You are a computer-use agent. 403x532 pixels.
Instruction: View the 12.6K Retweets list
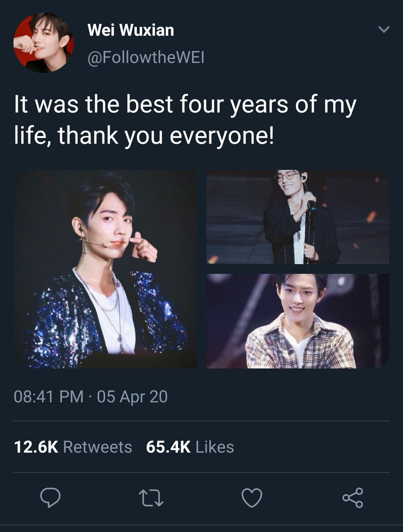tap(73, 447)
